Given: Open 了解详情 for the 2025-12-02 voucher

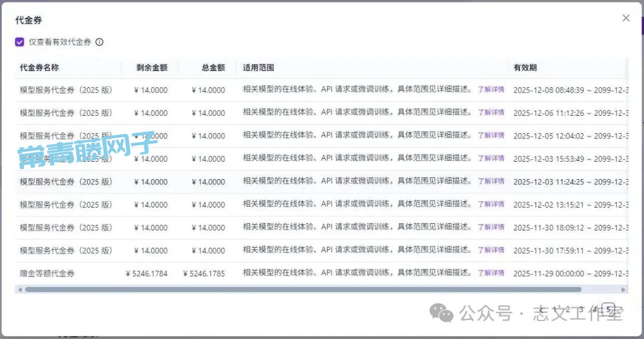Looking at the screenshot, I should [x=491, y=205].
